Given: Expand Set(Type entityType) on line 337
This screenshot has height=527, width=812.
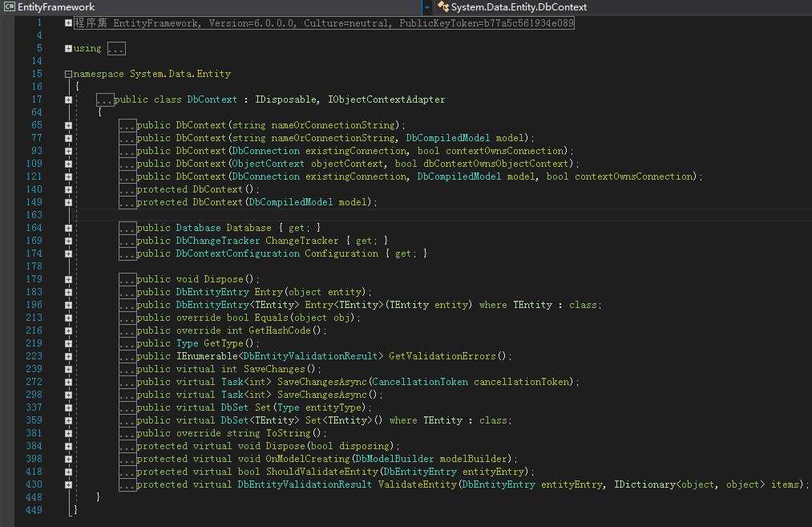Looking at the screenshot, I should (68, 407).
